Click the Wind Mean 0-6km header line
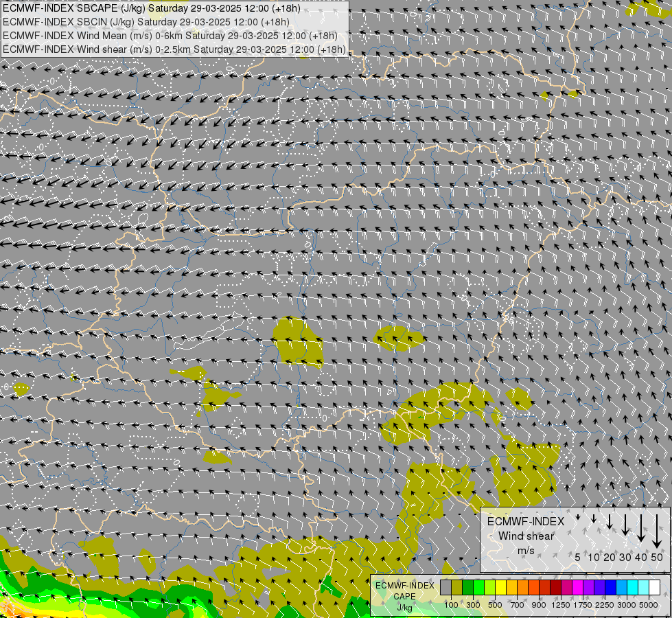 coord(170,36)
